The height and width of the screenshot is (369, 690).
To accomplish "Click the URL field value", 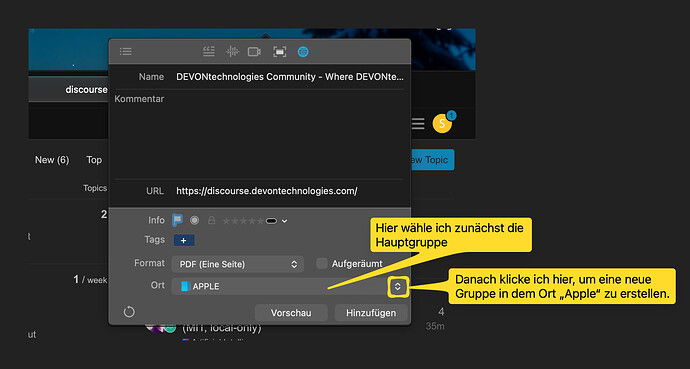I will pyautogui.click(x=267, y=191).
